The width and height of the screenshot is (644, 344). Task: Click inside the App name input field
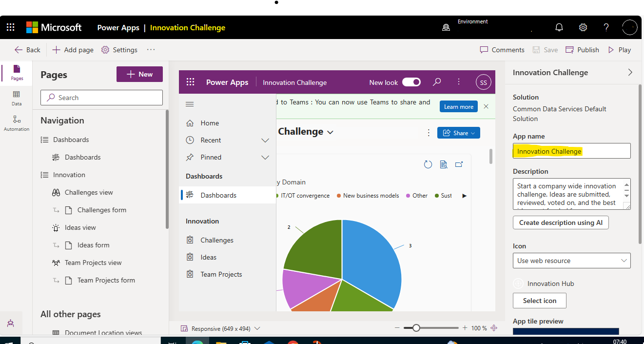coord(571,151)
